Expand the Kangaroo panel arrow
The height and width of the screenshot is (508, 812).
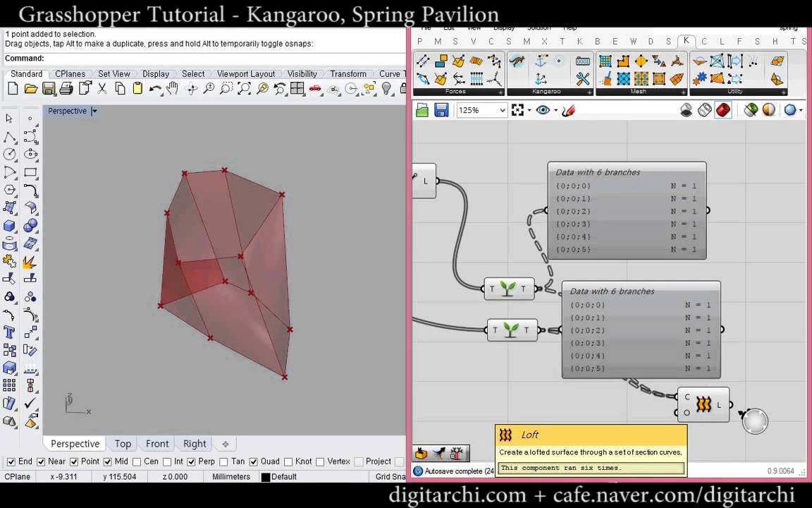(x=589, y=92)
